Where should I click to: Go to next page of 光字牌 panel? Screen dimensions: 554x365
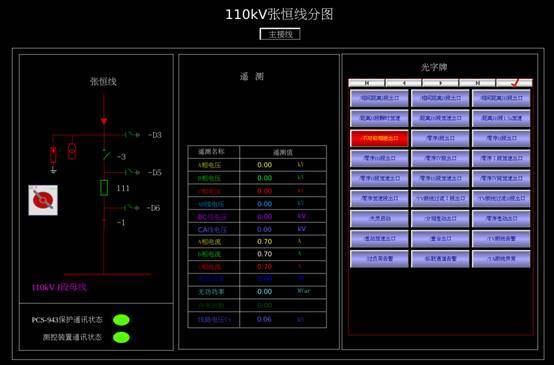tap(440, 83)
